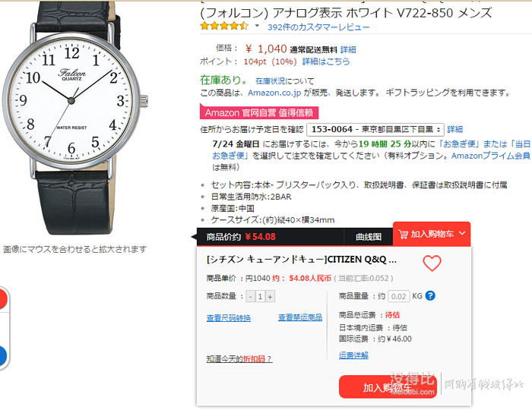Increase quantity with plus button
The image size is (532, 410).
[270, 296]
